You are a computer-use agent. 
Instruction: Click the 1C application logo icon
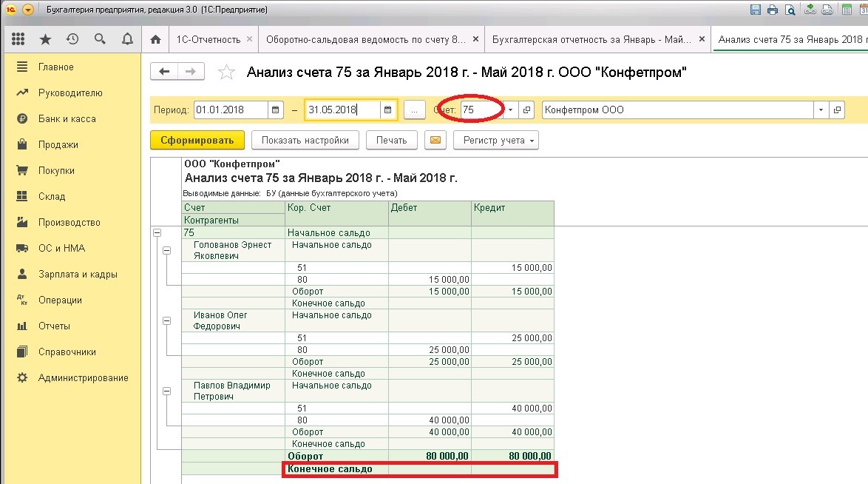point(10,10)
